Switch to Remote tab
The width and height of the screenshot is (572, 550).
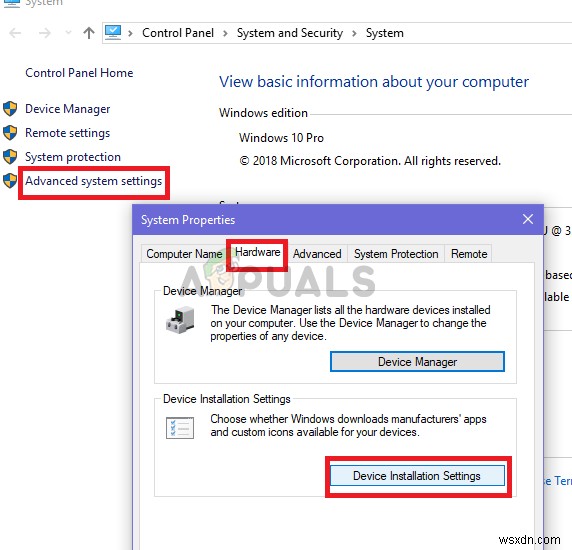point(469,253)
